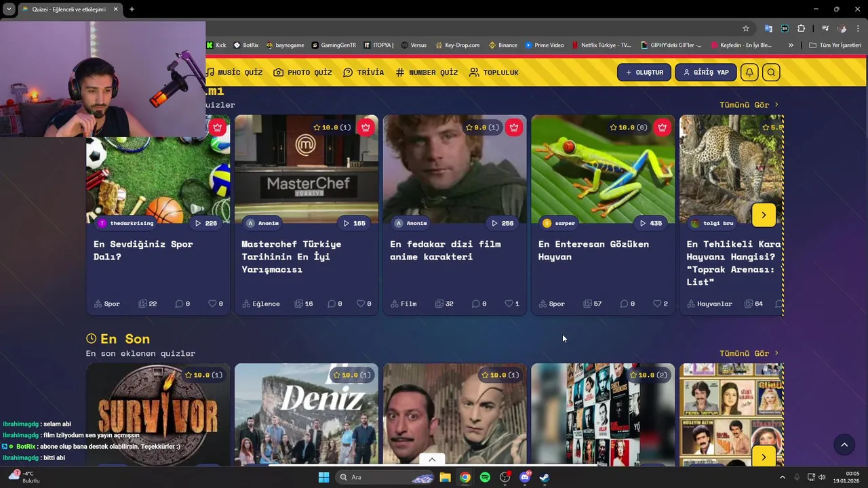Click the Film category tag
The image size is (868, 488).
click(403, 304)
